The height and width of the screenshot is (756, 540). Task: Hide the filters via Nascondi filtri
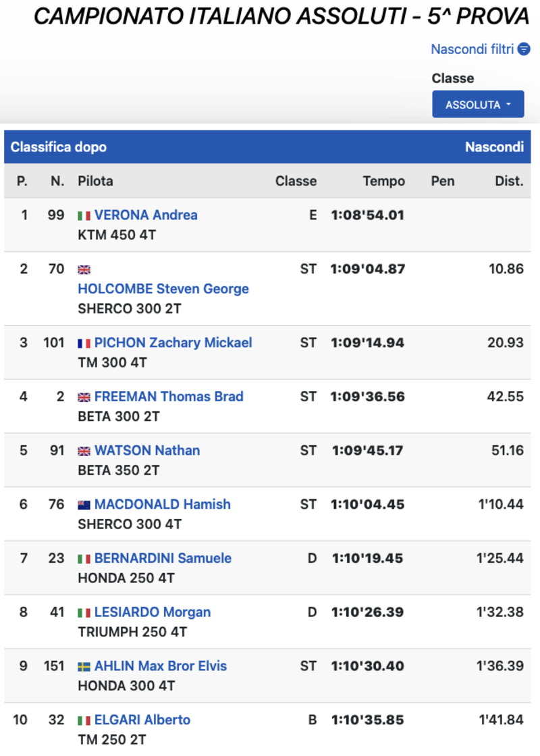473,49
